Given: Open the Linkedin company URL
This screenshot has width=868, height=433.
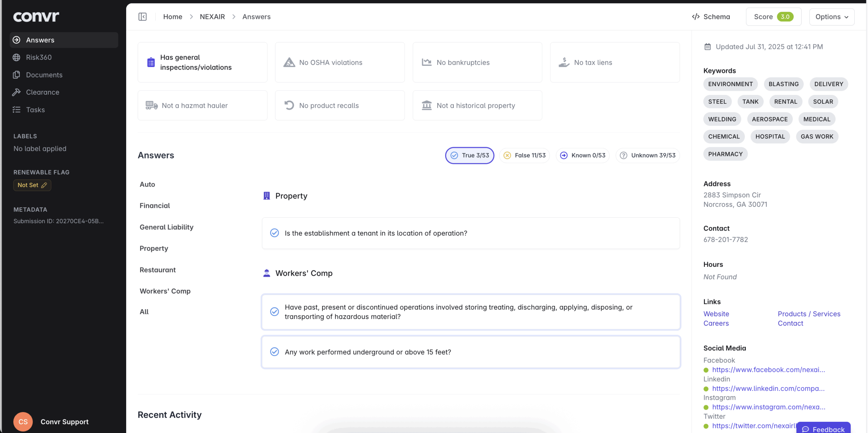Looking at the screenshot, I should (x=768, y=389).
